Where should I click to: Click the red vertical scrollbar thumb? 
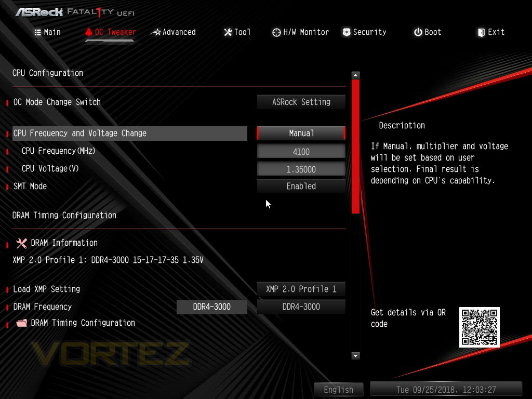(355, 146)
